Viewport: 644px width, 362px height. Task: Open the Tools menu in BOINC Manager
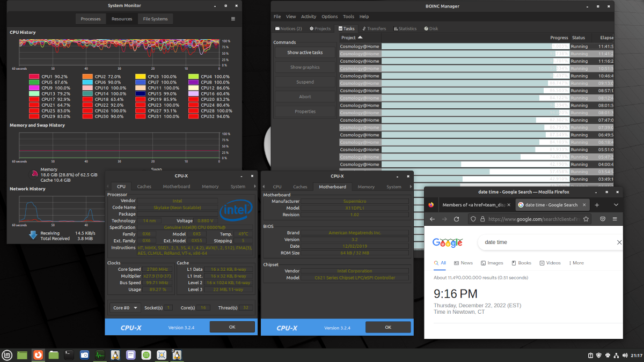(x=348, y=17)
